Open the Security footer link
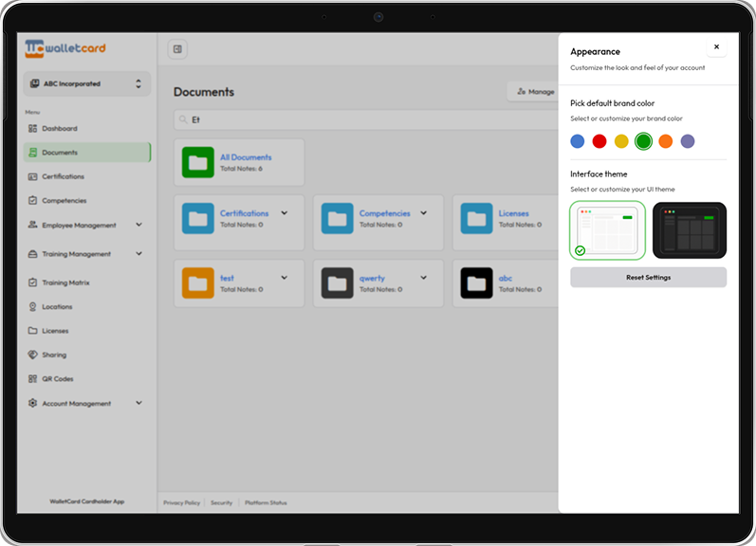 tap(221, 502)
